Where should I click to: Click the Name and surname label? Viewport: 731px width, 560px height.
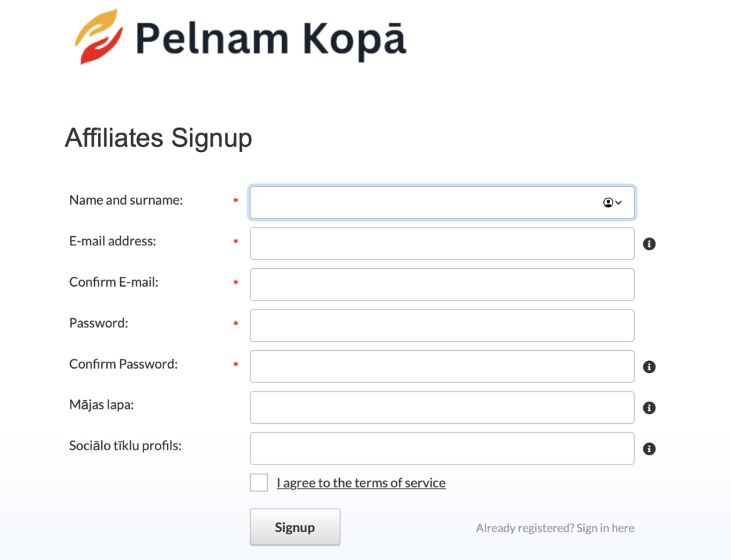pyautogui.click(x=126, y=200)
